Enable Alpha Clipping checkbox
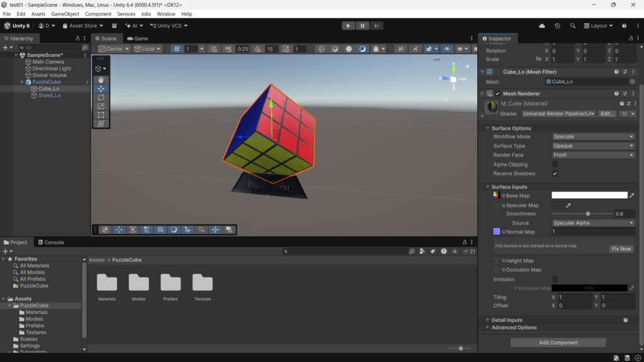The height and width of the screenshot is (362, 644). pos(555,164)
